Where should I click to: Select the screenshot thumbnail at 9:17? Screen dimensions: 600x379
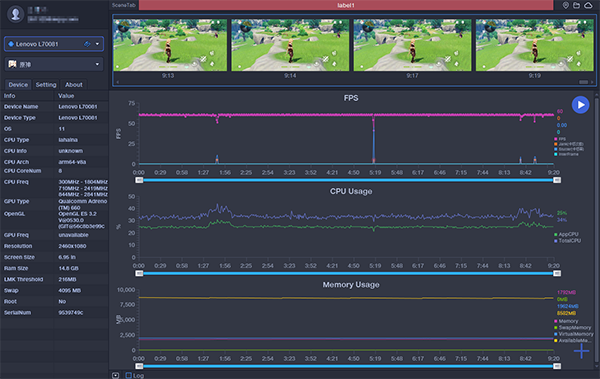click(x=412, y=45)
